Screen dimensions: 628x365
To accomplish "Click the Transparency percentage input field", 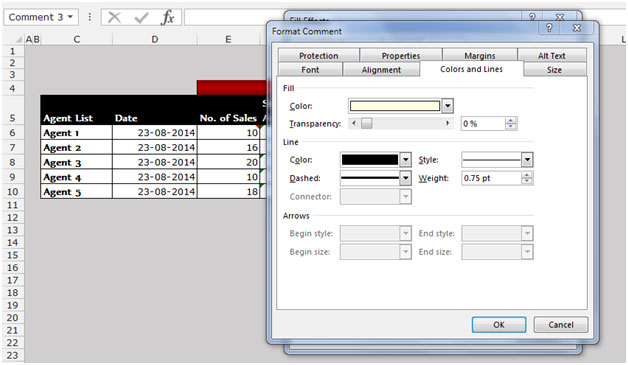I will click(x=483, y=123).
